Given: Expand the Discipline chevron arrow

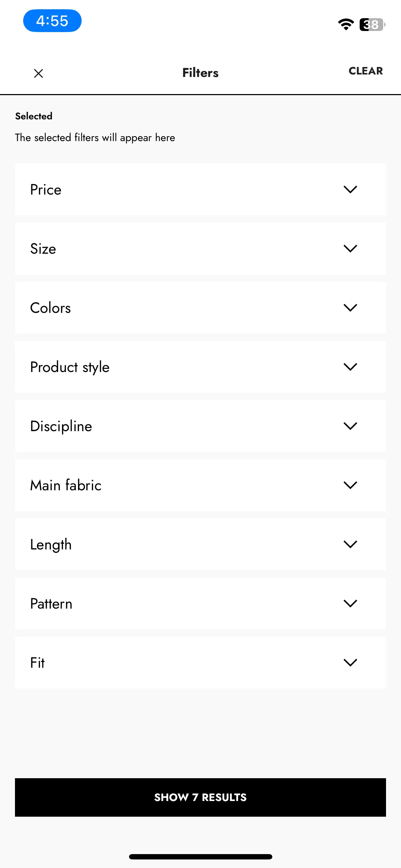Looking at the screenshot, I should pyautogui.click(x=350, y=426).
